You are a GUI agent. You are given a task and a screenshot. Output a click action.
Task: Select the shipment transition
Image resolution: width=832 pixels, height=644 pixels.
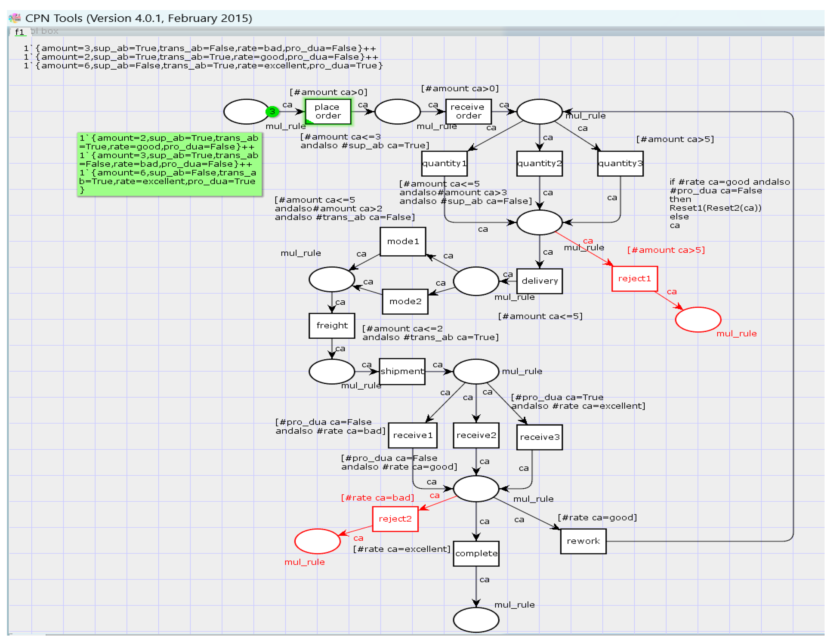pyautogui.click(x=402, y=371)
